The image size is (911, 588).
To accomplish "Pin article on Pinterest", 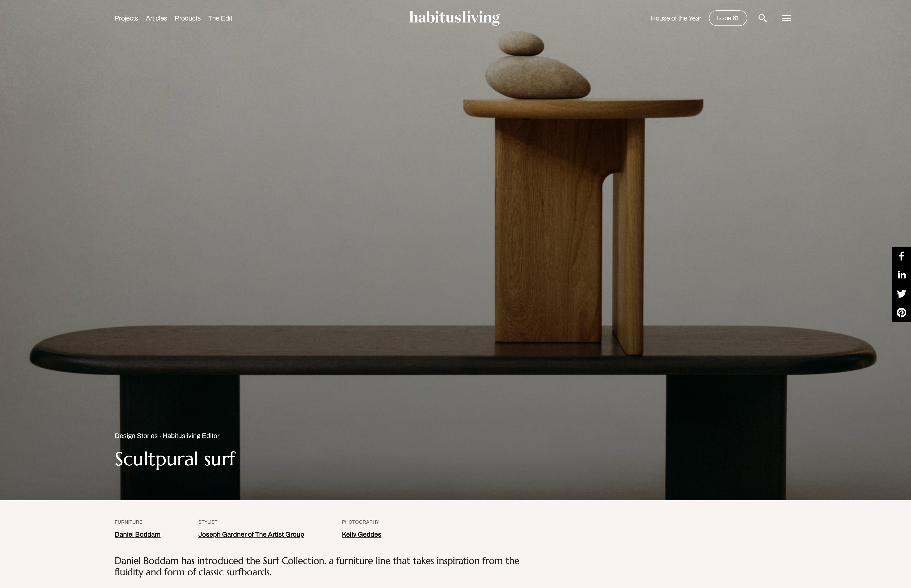I will (x=902, y=313).
